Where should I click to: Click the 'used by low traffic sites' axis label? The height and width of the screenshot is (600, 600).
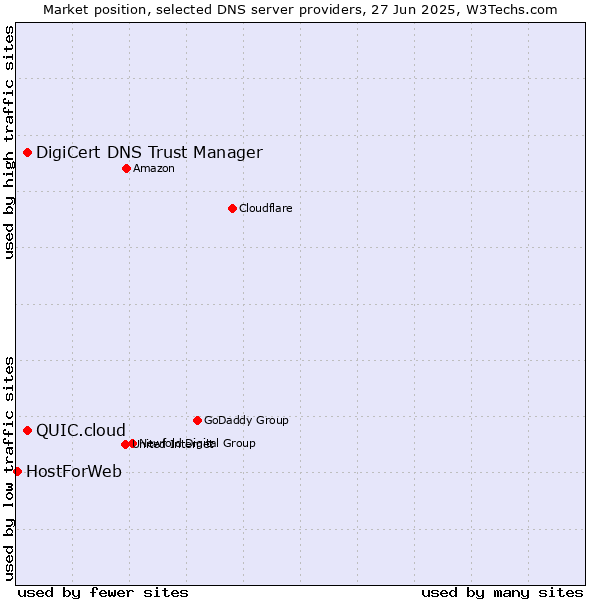(8, 469)
